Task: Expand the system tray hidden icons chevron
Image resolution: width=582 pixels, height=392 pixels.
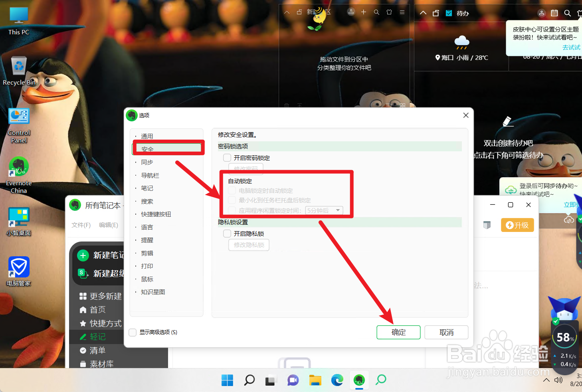Action: pyautogui.click(x=546, y=380)
